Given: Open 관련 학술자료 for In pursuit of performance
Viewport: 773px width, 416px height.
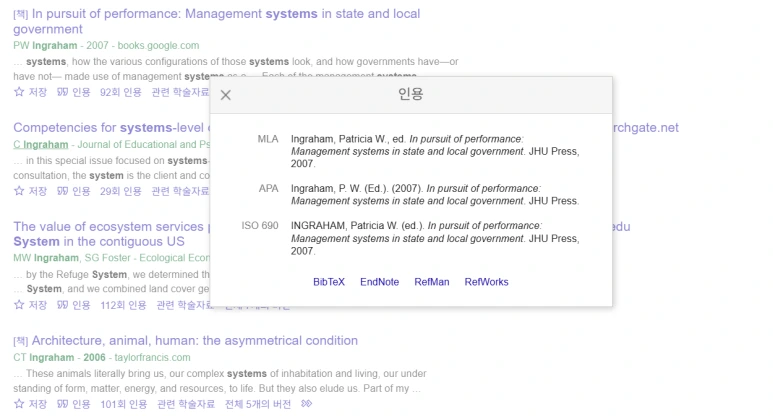Looking at the screenshot, I should pos(180,92).
